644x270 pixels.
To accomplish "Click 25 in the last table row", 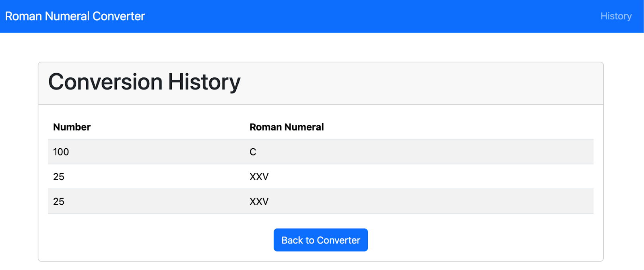I will point(59,201).
